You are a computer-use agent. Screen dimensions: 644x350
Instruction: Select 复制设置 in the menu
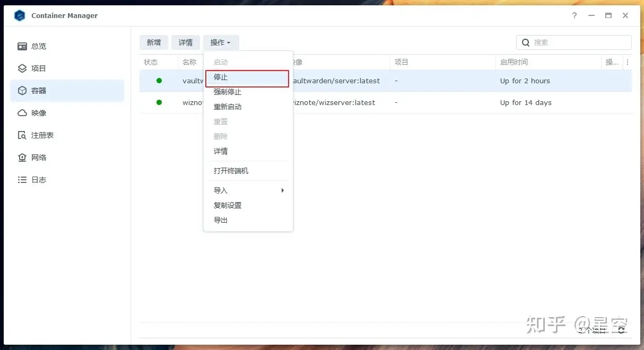tap(228, 205)
